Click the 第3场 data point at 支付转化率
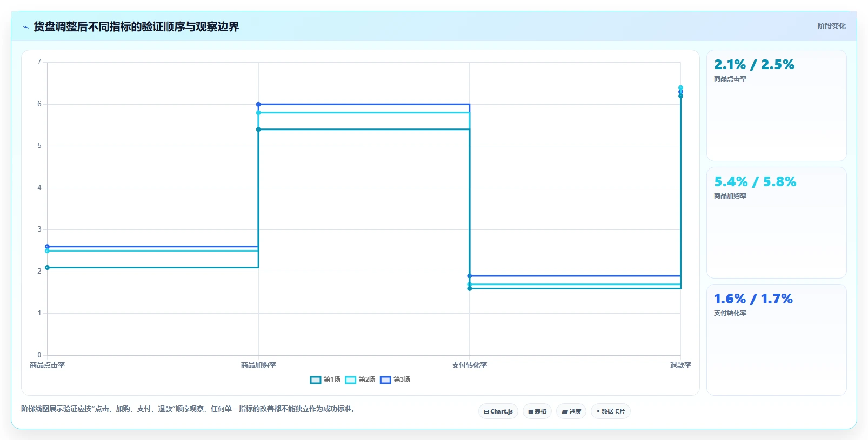 [x=470, y=276]
